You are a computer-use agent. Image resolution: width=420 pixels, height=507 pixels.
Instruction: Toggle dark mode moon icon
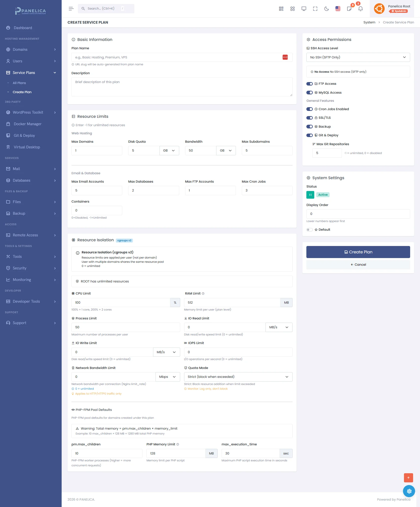pyautogui.click(x=326, y=9)
